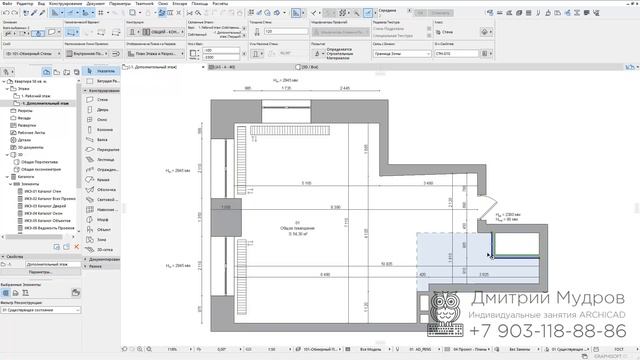Open the Project Map view in Navigator
This screenshot has height=360, width=640.
(x=47, y=72)
